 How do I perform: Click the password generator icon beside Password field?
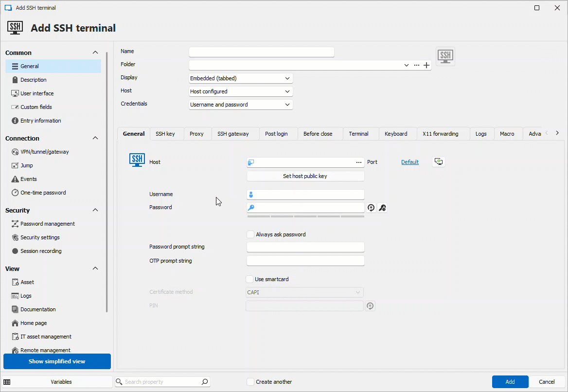click(x=371, y=208)
